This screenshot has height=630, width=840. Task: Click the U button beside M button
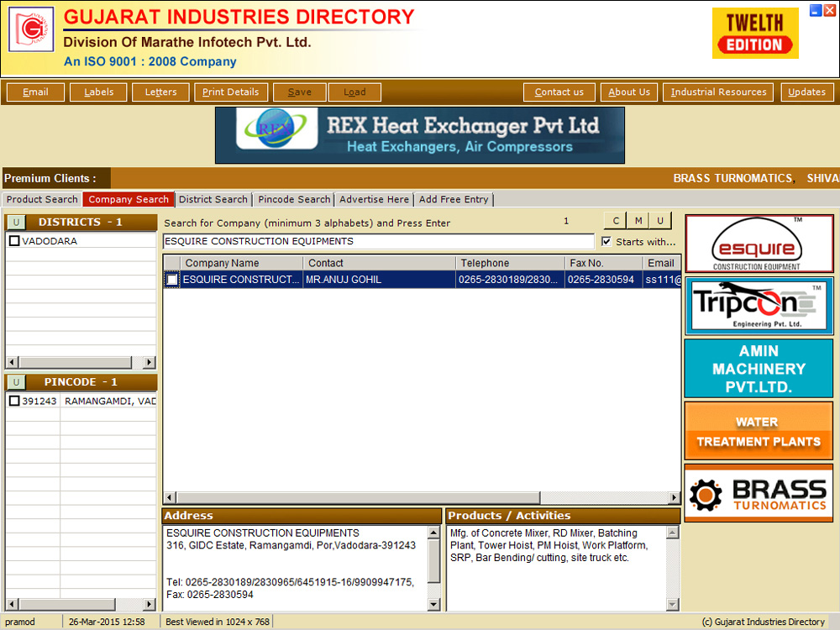pyautogui.click(x=660, y=221)
